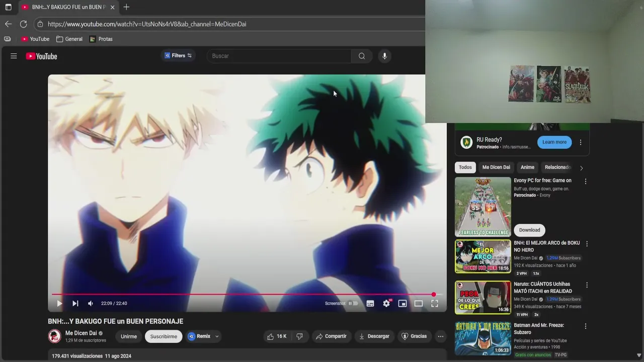Image resolution: width=644 pixels, height=362 pixels.
Task: Focus the Buscar search field
Action: point(279,56)
